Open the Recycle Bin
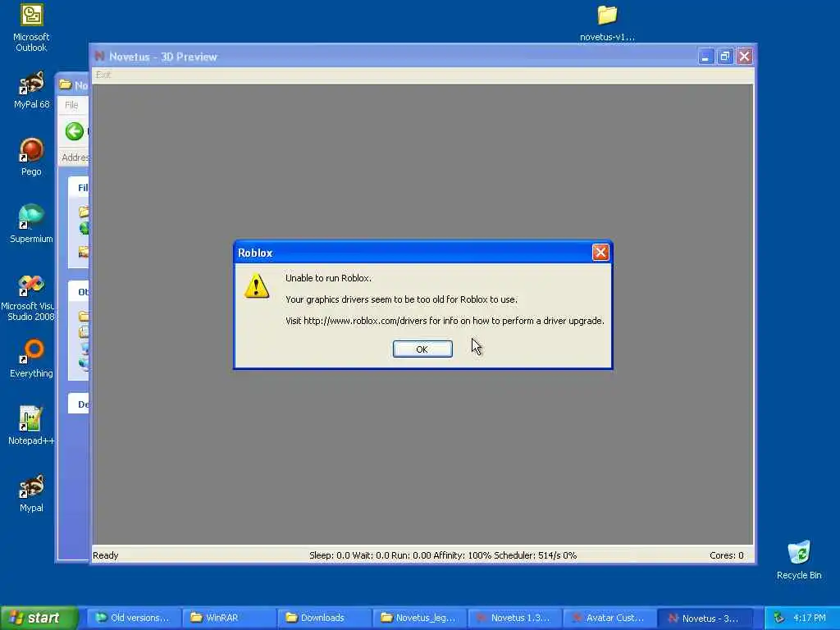 799,560
